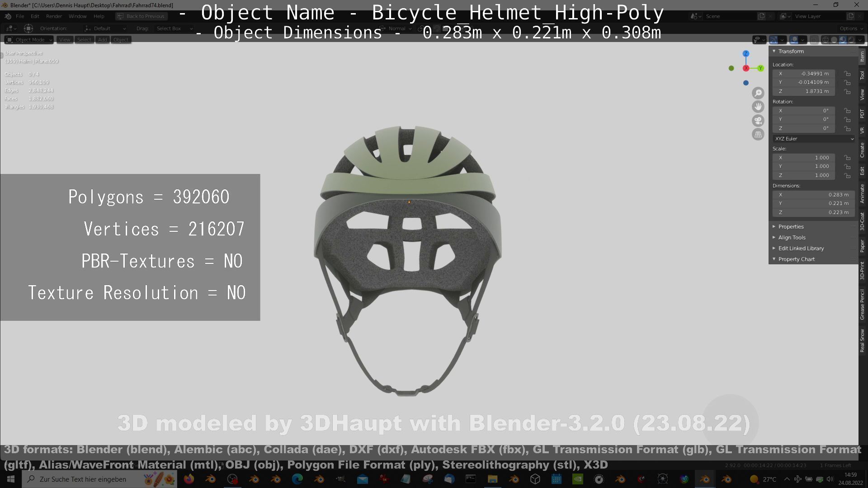868x488 pixels.
Task: Open the Orientation Default dropdown
Action: coord(105,28)
